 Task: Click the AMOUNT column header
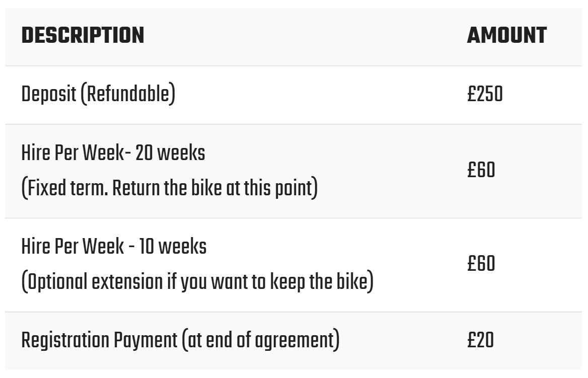point(506,36)
